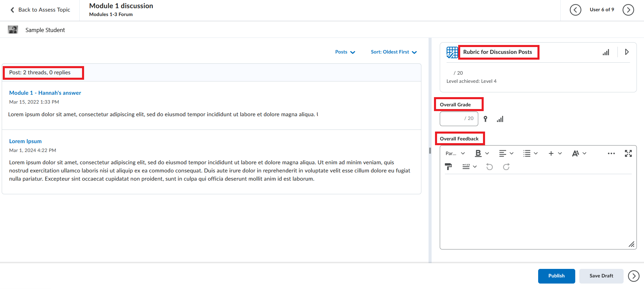Open the insert stuff plus dropdown

[x=554, y=153]
